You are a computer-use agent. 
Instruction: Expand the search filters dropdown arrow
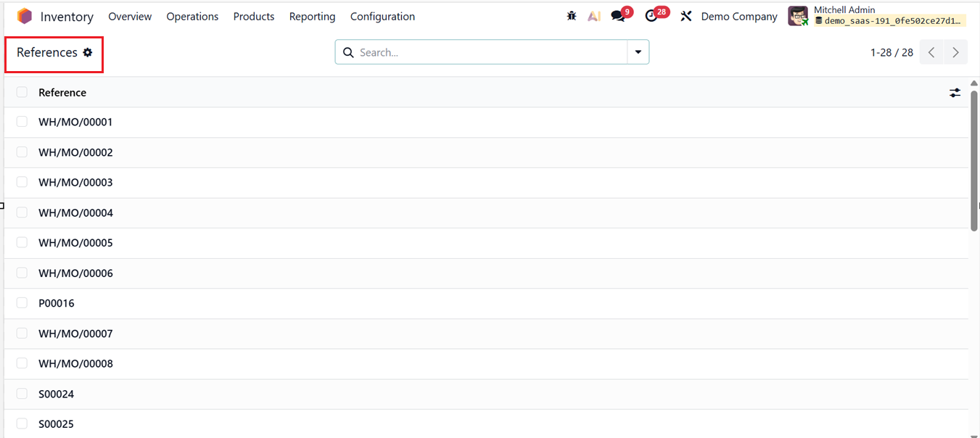[638, 52]
